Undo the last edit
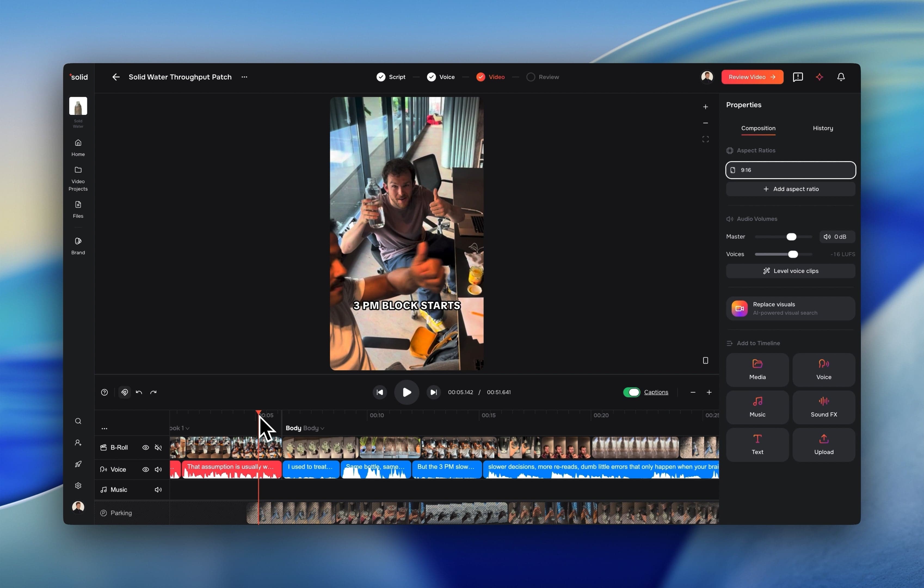 pos(139,392)
